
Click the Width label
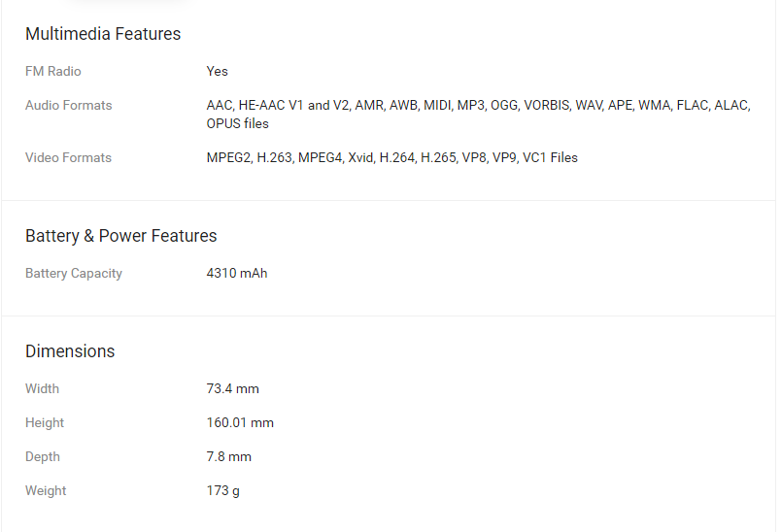tap(42, 388)
